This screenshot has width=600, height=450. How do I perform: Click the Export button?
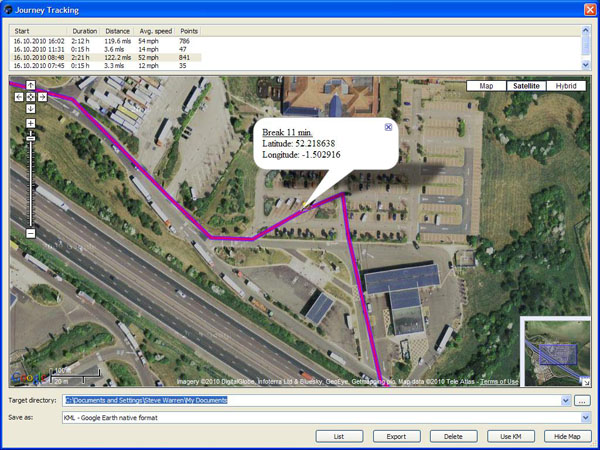click(396, 436)
